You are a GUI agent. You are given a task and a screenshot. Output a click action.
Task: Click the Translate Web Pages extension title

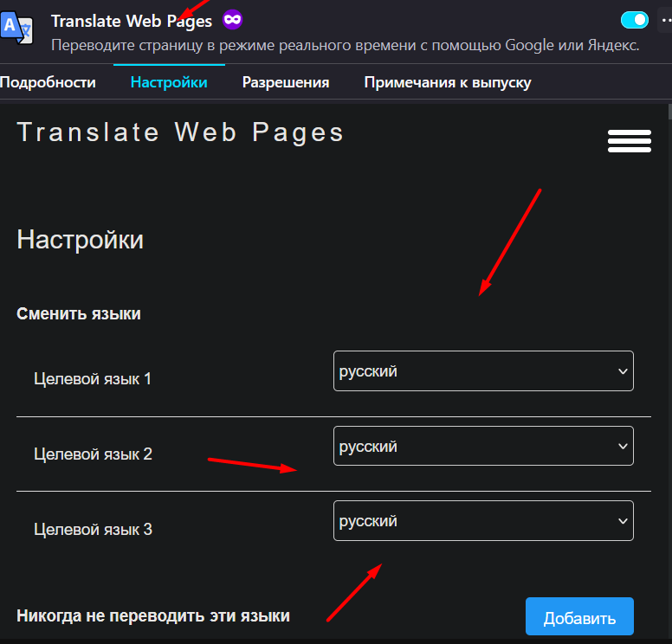pyautogui.click(x=132, y=21)
